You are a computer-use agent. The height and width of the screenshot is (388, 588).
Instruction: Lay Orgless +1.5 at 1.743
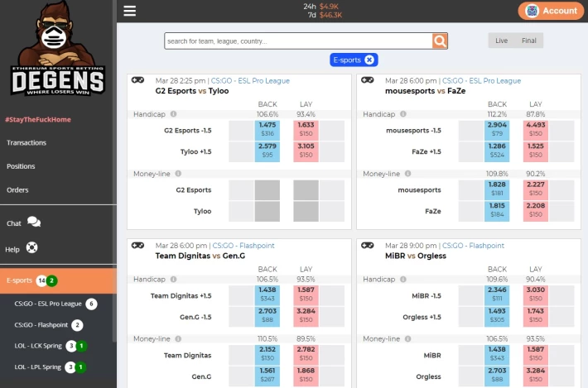536,317
